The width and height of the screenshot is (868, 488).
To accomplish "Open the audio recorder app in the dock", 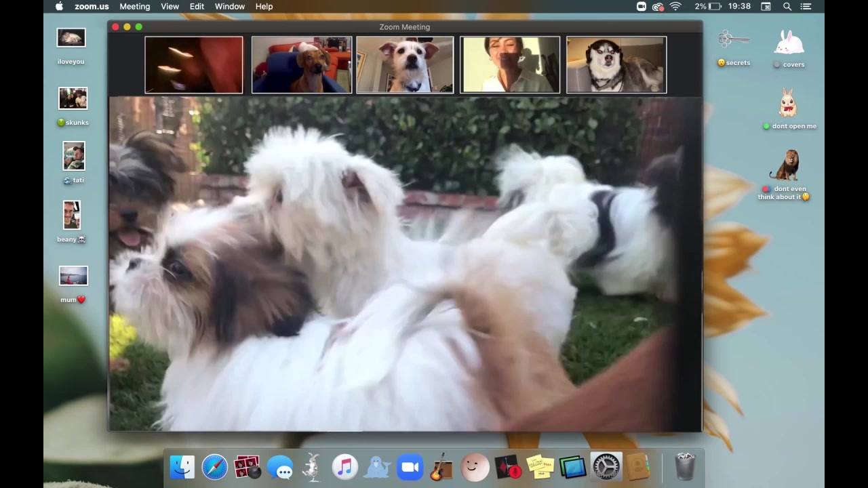I will pyautogui.click(x=507, y=468).
